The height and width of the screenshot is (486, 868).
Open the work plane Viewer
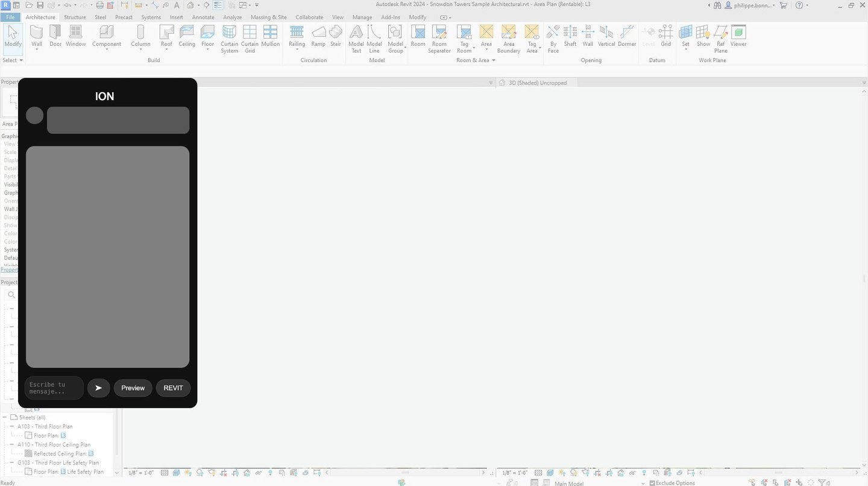coord(738,36)
